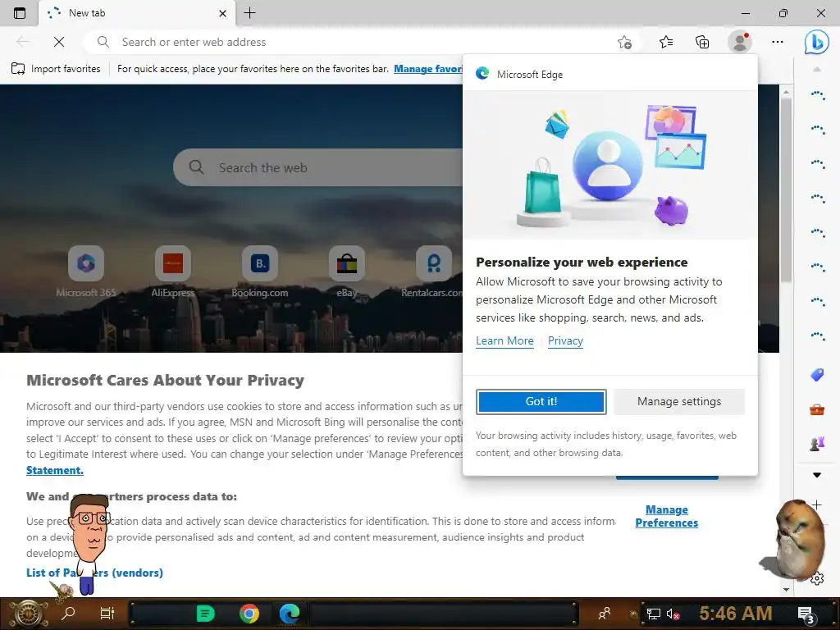Expand sidebar with down arrow

click(816, 475)
